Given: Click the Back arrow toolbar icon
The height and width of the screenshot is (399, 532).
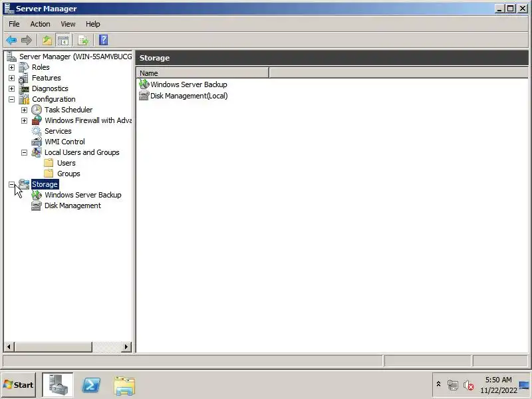Looking at the screenshot, I should tap(11, 41).
